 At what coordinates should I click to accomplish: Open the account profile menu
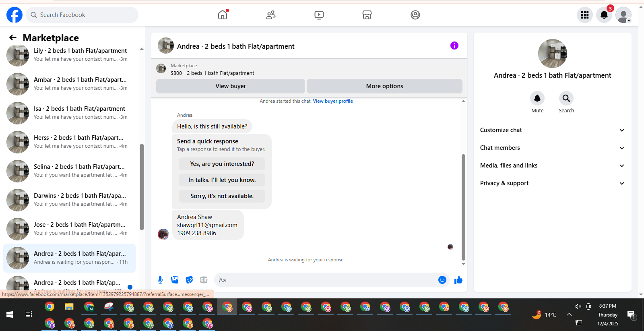pyautogui.click(x=623, y=15)
